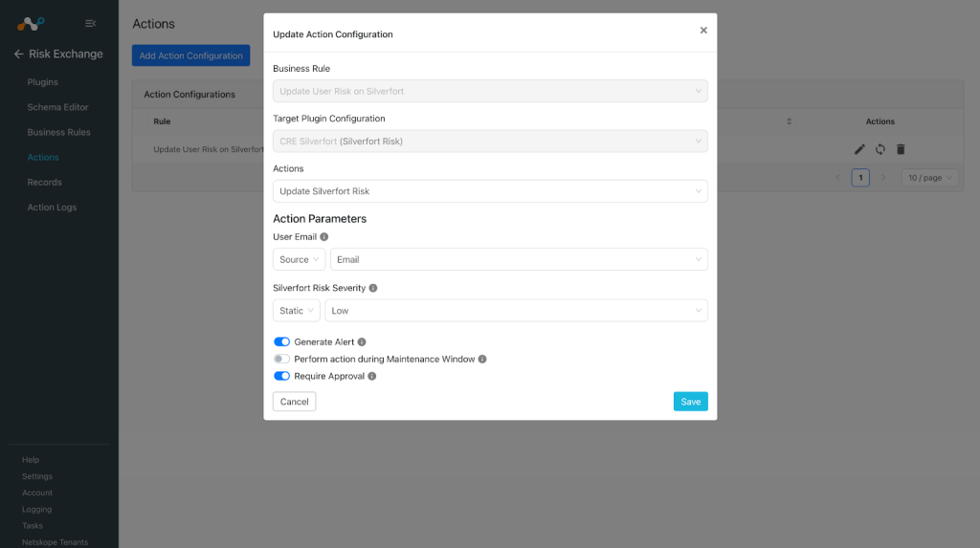Click the Action Configurations heading

(x=189, y=95)
